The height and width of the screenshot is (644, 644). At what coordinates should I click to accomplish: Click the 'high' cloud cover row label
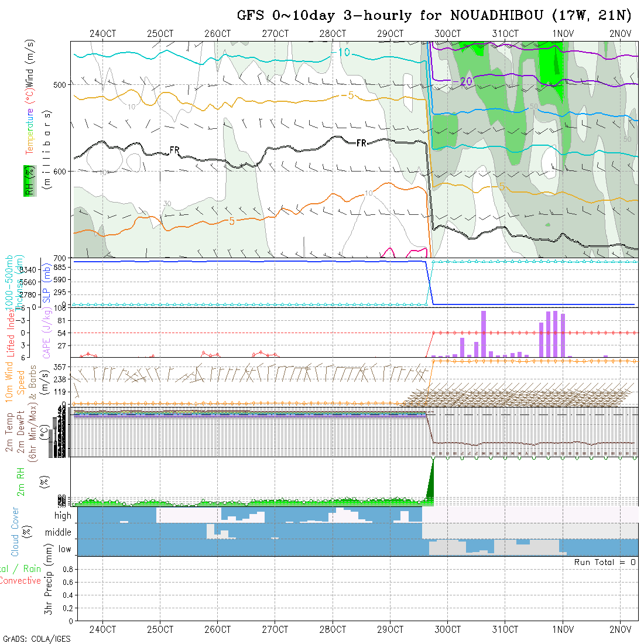pyautogui.click(x=63, y=516)
